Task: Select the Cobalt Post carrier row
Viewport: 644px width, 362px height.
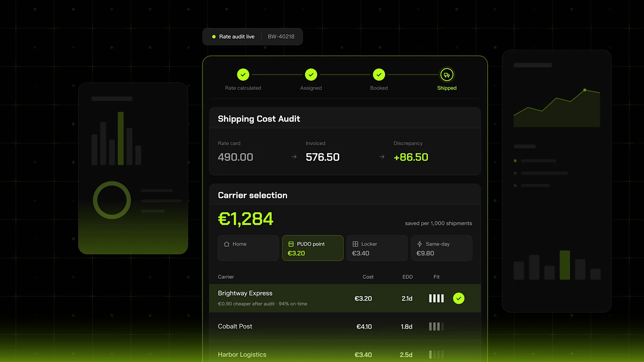Action: [345, 326]
